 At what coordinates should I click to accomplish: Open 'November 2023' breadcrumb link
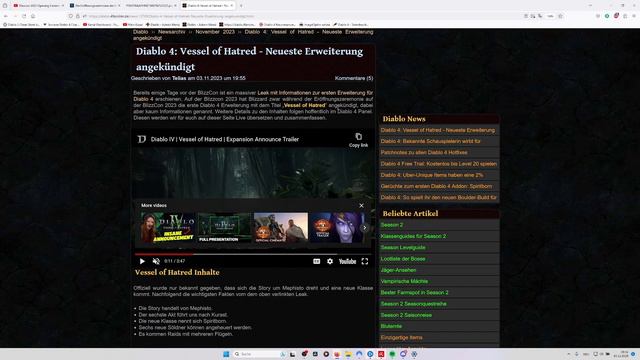(x=215, y=32)
